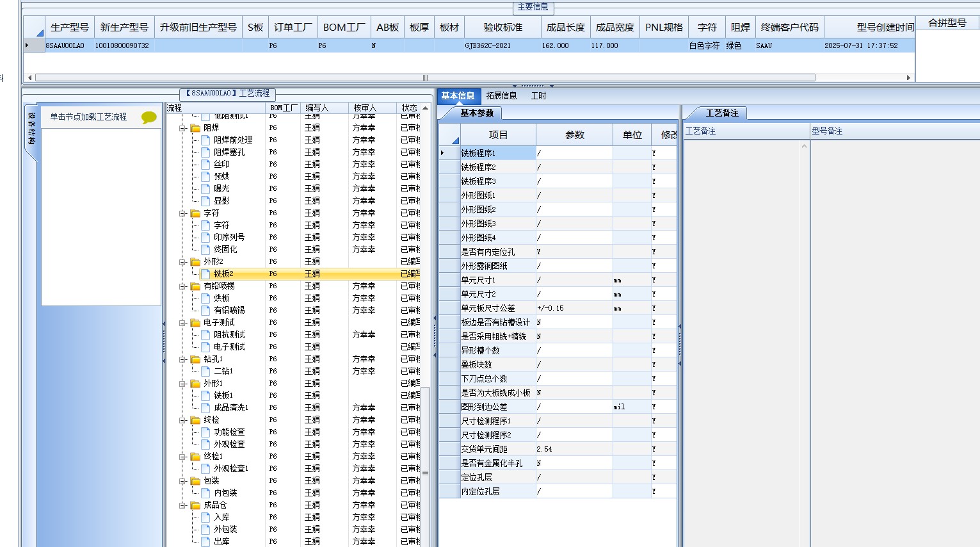Screen dimensions: 980x547
Task: Click the folder icon beside 有铅喷锡 group
Action: (196, 286)
